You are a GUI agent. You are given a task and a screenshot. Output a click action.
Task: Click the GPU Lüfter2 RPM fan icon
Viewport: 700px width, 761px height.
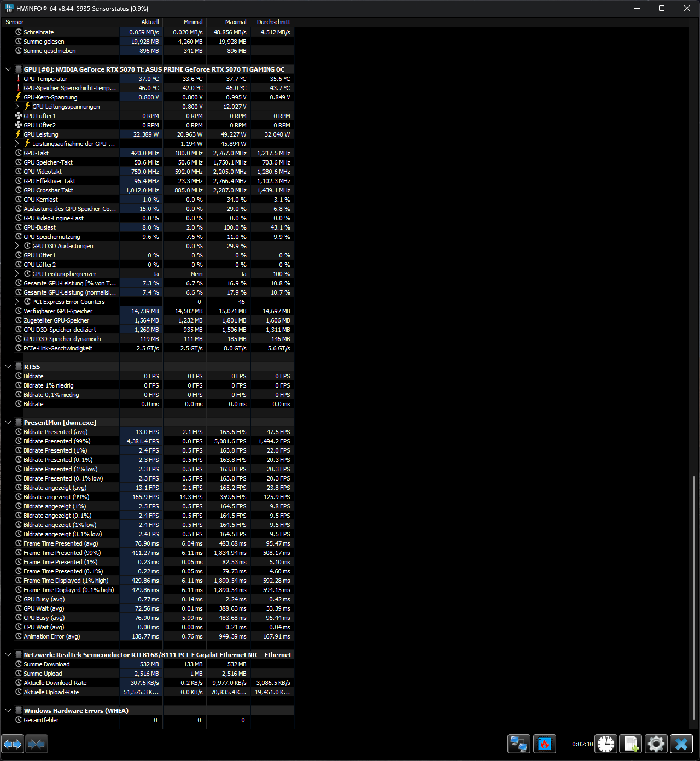point(19,125)
